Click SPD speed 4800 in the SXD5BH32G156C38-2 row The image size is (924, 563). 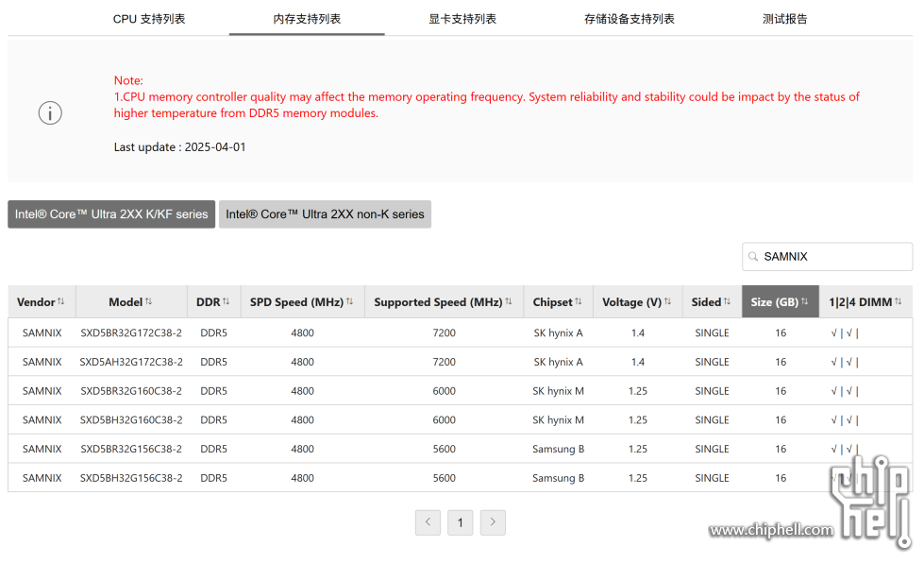pyautogui.click(x=302, y=478)
